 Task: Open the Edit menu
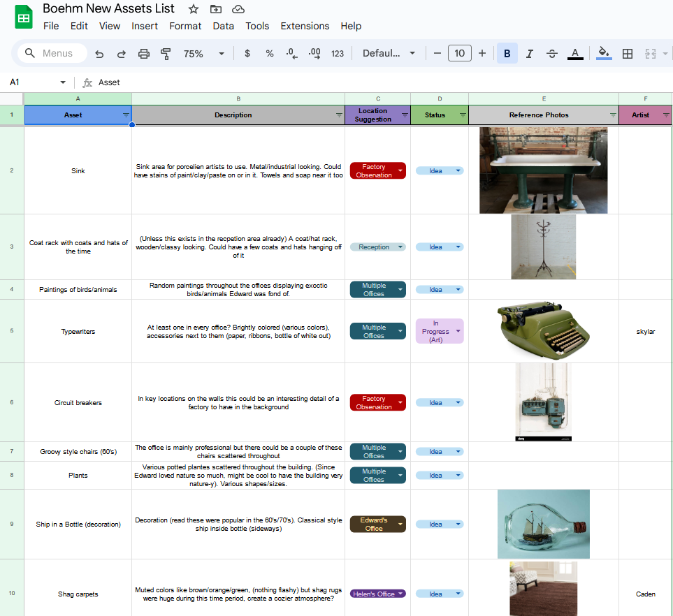pos(79,26)
